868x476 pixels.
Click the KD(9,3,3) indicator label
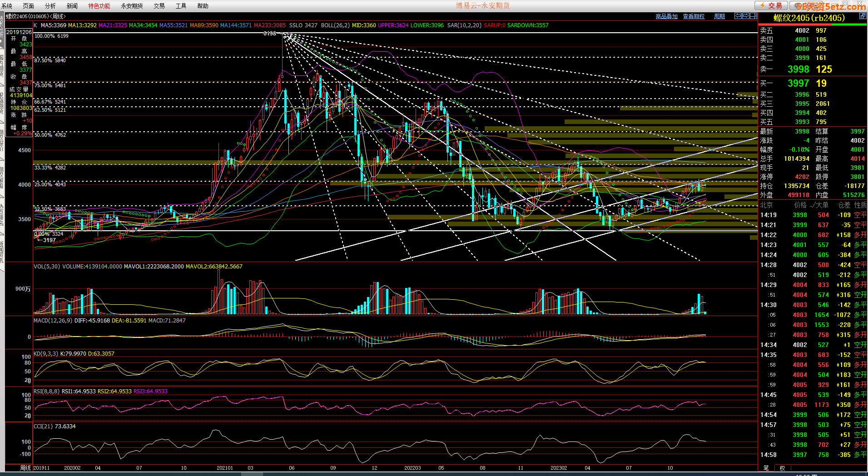click(x=46, y=354)
